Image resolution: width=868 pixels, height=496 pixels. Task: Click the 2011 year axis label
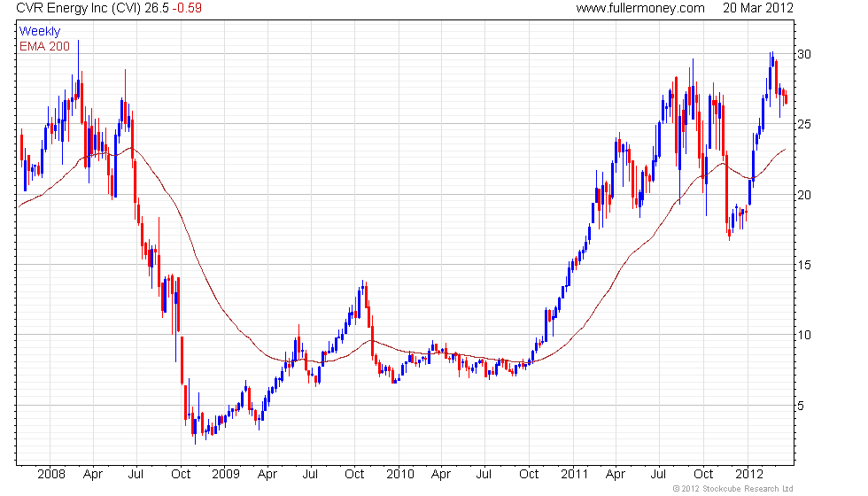(x=575, y=474)
